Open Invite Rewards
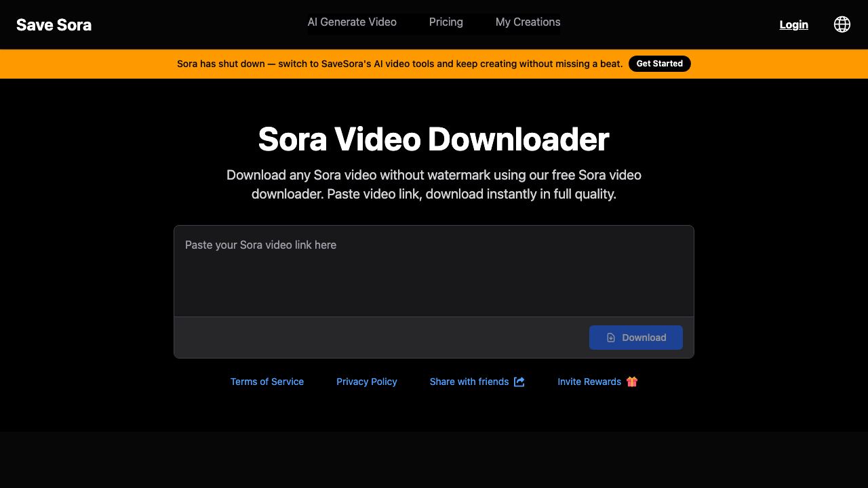 [x=589, y=382]
